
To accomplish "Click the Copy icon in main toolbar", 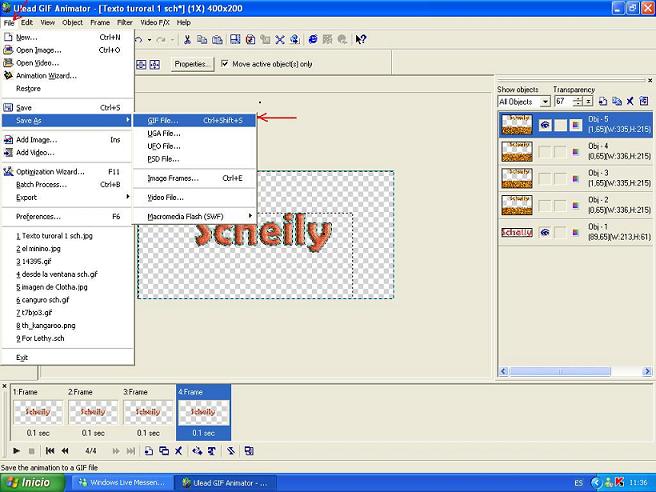I will tap(202, 39).
